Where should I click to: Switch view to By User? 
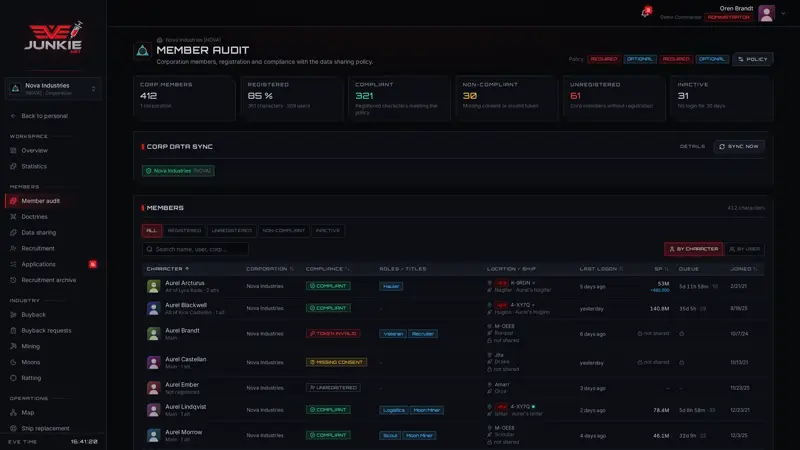pos(745,249)
